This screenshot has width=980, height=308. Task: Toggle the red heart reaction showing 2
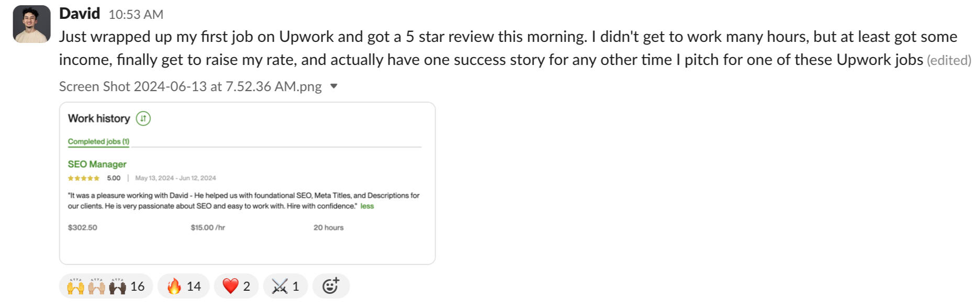[236, 286]
